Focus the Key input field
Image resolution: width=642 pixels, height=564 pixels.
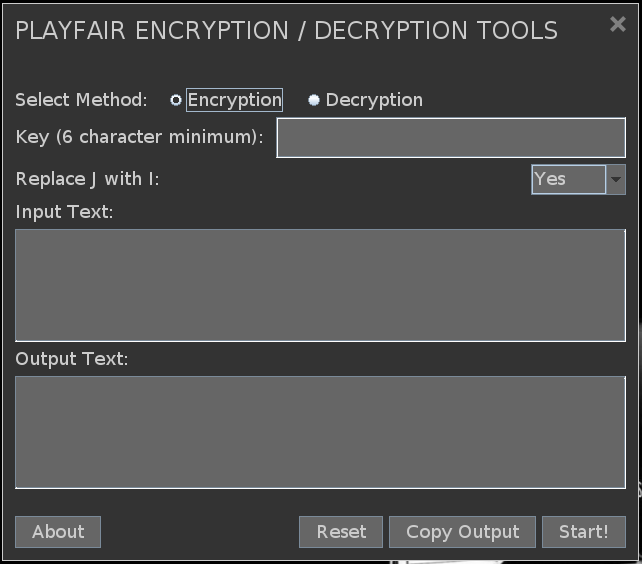(x=450, y=138)
